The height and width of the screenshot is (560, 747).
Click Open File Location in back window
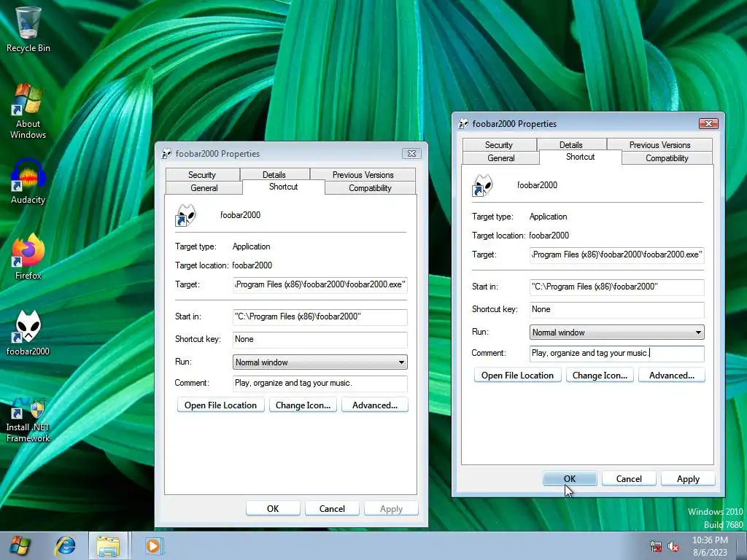pos(220,405)
